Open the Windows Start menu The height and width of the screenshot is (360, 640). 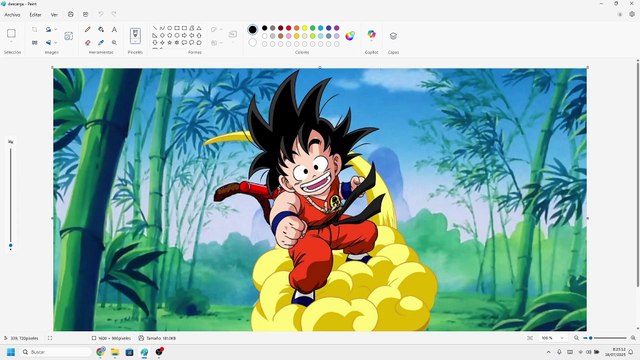[11, 352]
